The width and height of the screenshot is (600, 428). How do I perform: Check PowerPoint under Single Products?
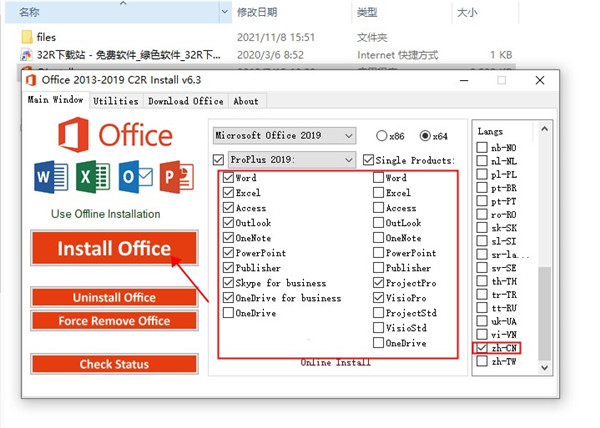(378, 253)
